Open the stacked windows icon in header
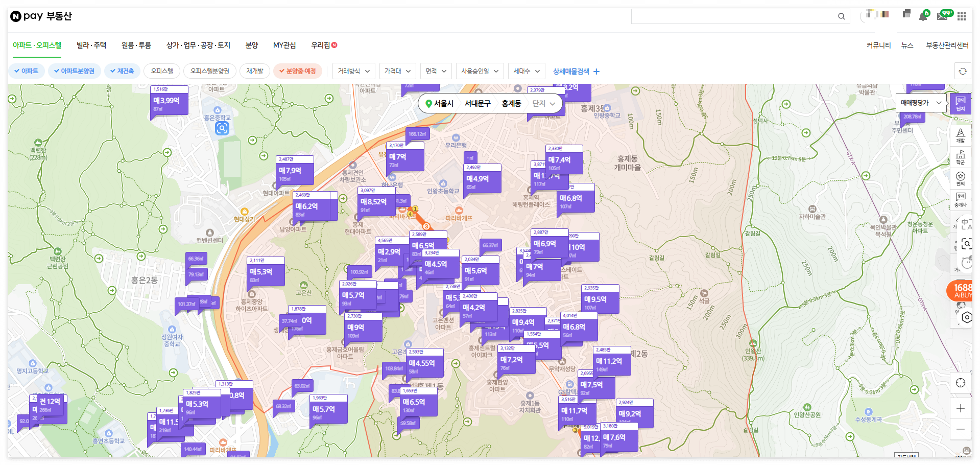 tap(906, 14)
